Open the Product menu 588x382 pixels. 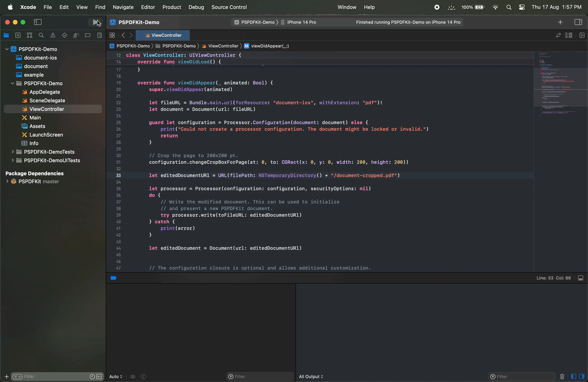point(171,7)
